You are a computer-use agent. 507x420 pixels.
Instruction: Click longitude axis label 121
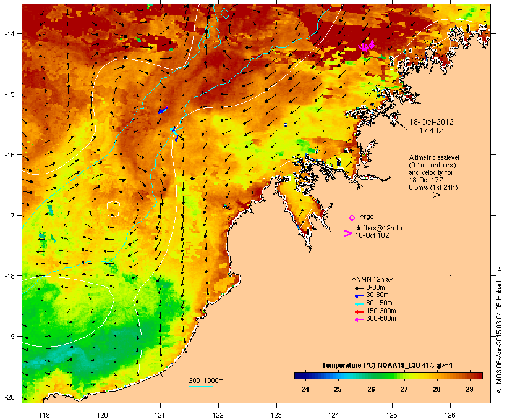pyautogui.click(x=160, y=415)
